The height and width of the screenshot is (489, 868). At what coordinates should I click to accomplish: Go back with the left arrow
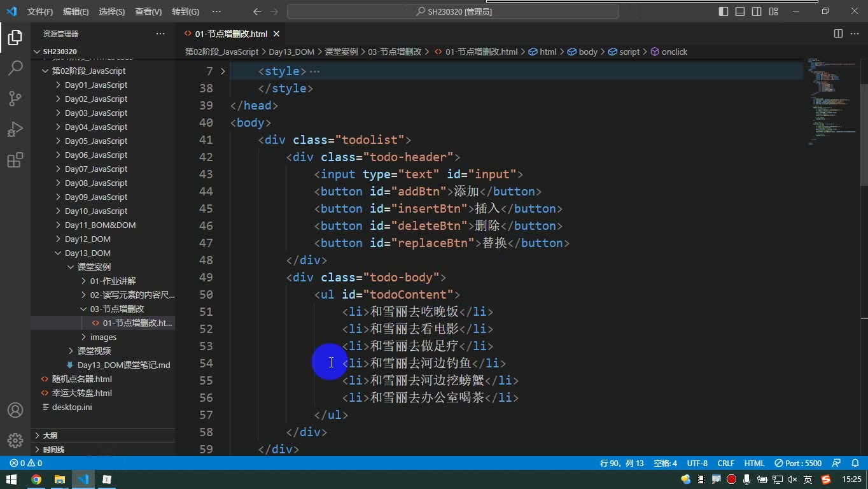coord(257,11)
